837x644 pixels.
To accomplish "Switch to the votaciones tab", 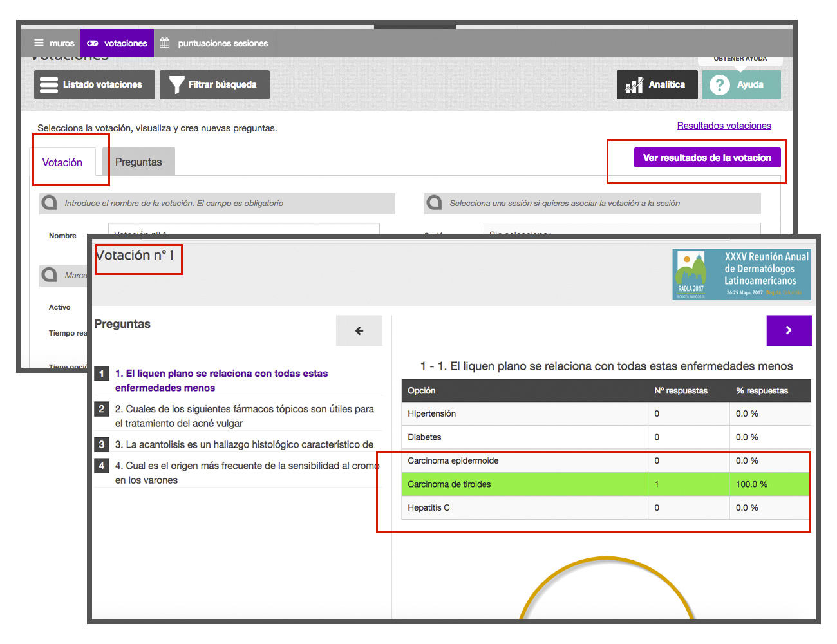I will tap(117, 43).
